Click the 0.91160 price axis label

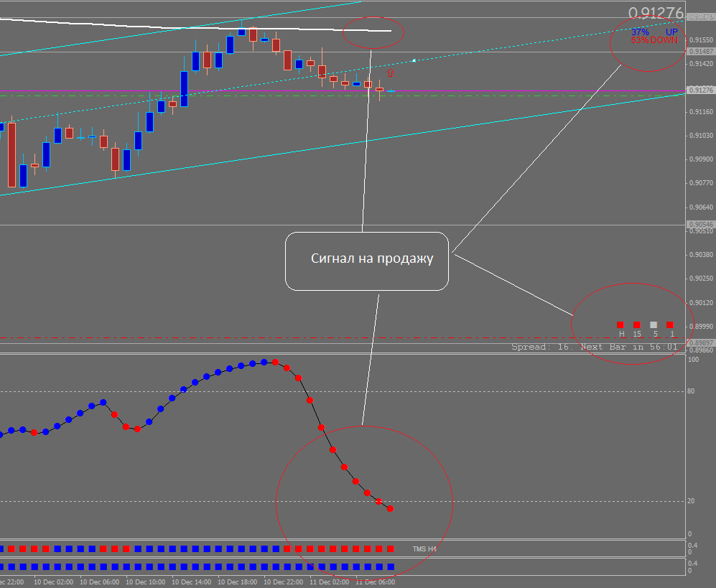point(700,111)
